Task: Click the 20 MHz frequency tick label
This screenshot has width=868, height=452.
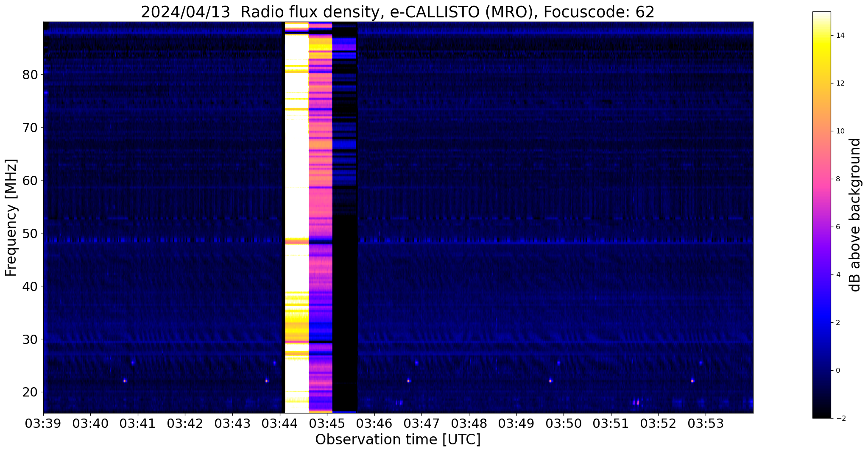Action: 30,392
